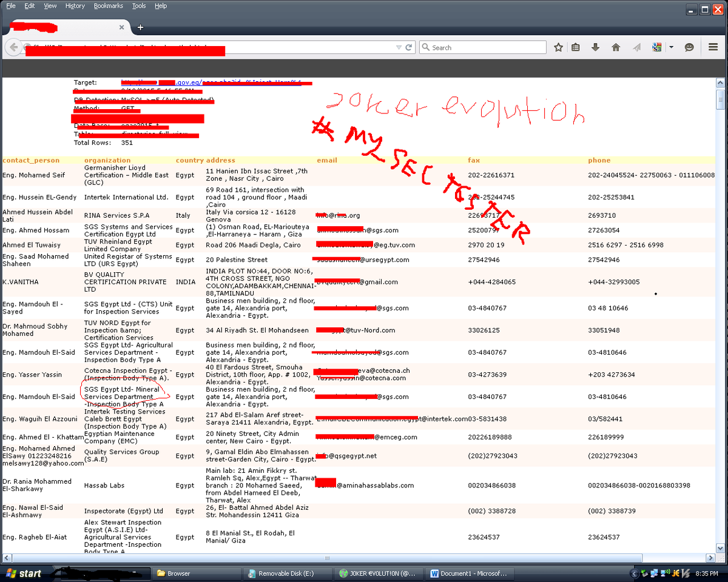
Task: Click the URL address bar
Action: click(x=209, y=47)
